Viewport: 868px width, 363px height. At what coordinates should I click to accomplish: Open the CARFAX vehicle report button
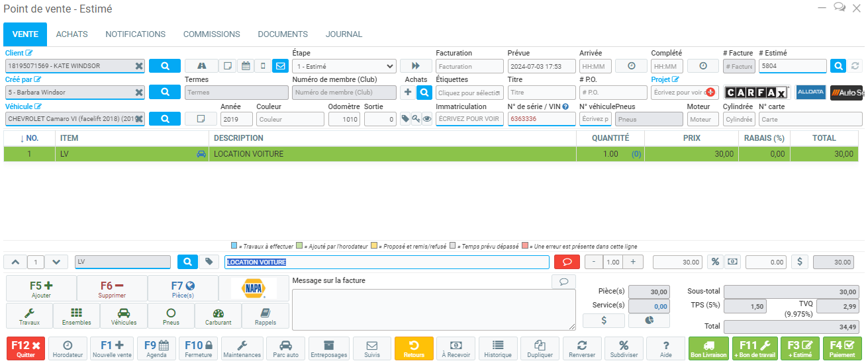tap(757, 93)
